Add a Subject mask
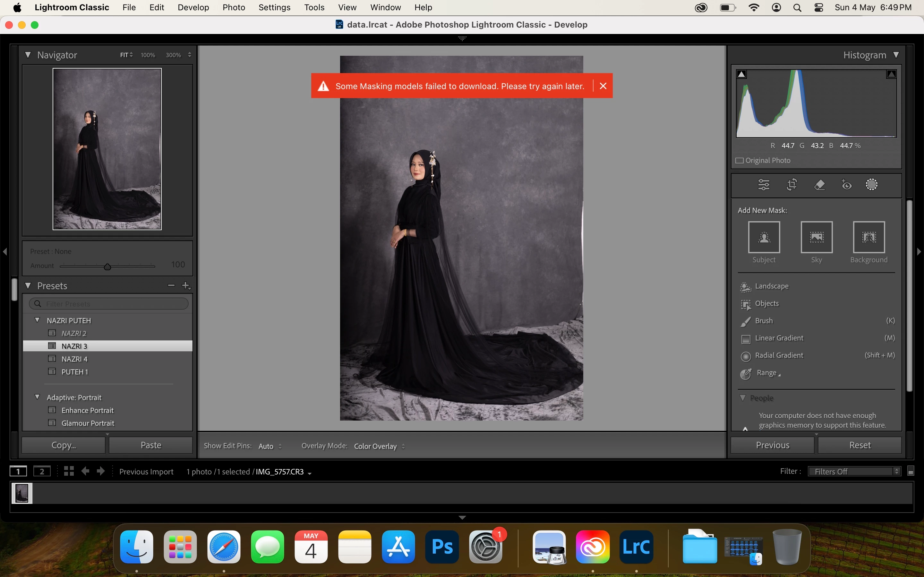 pyautogui.click(x=764, y=237)
